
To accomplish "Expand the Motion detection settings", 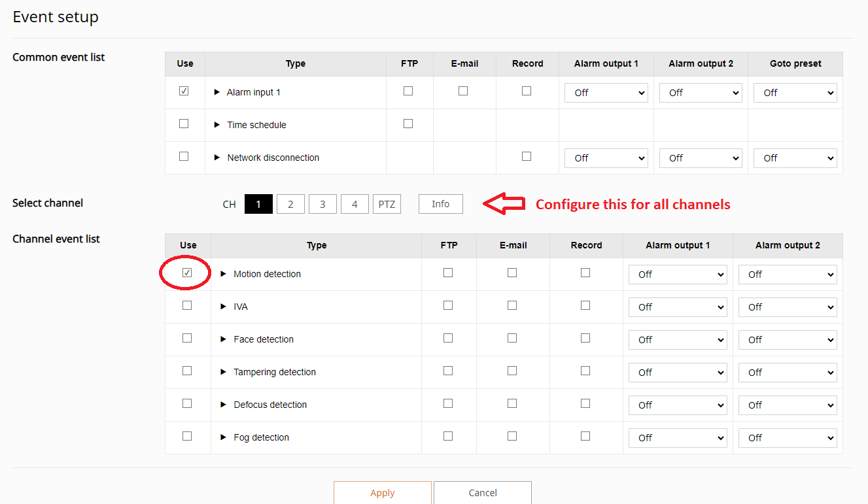I will (x=223, y=274).
